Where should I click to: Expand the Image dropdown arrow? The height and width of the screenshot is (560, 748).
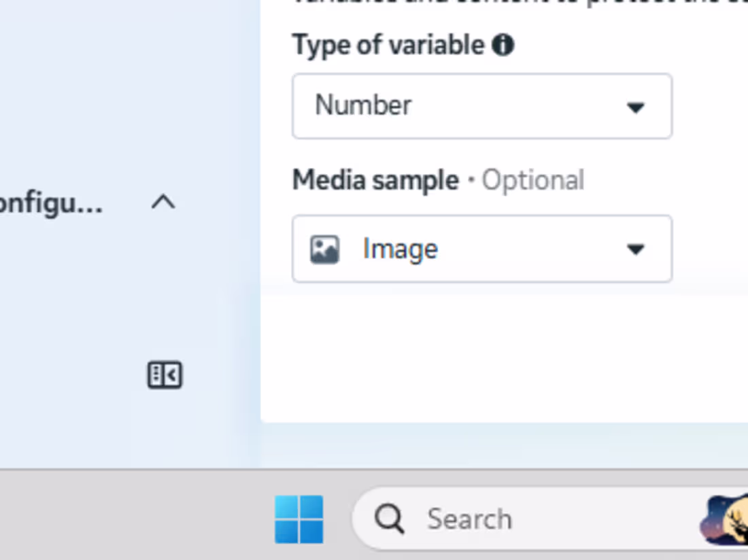[635, 249]
